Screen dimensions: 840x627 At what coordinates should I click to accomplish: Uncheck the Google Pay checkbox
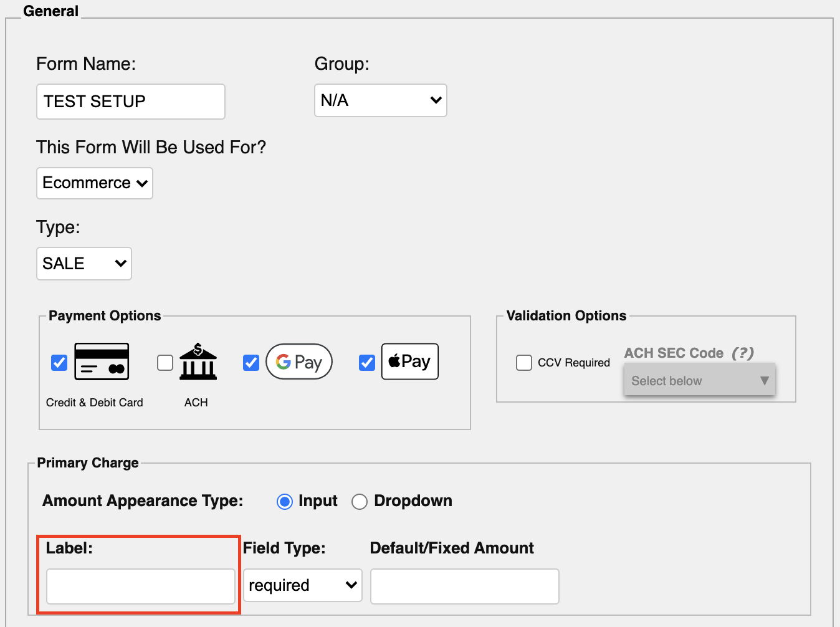click(x=251, y=362)
